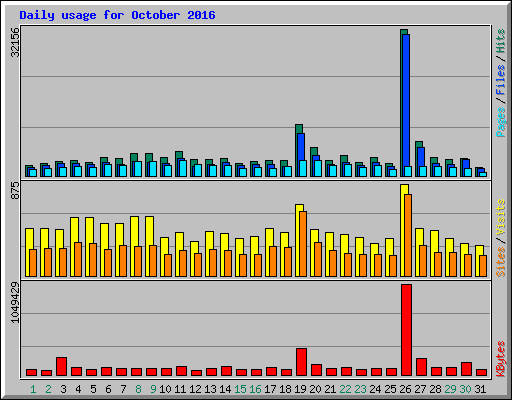This screenshot has width=512, height=400.
Task: Click the red KBytes bar for day 27
Action: pyautogui.click(x=421, y=367)
